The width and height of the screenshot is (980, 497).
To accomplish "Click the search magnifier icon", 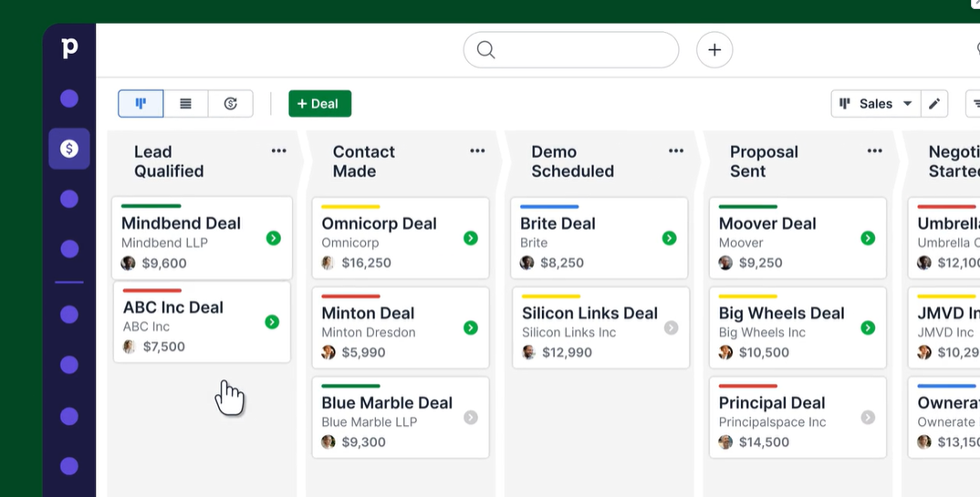I will tap(485, 50).
